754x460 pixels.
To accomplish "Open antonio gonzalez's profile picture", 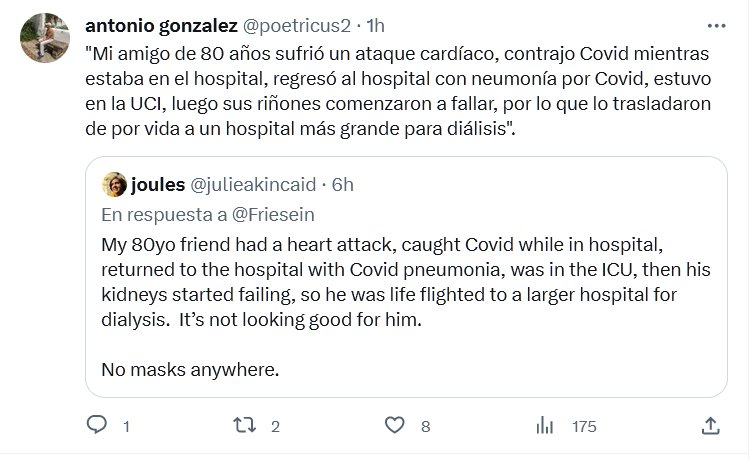I will (x=43, y=37).
